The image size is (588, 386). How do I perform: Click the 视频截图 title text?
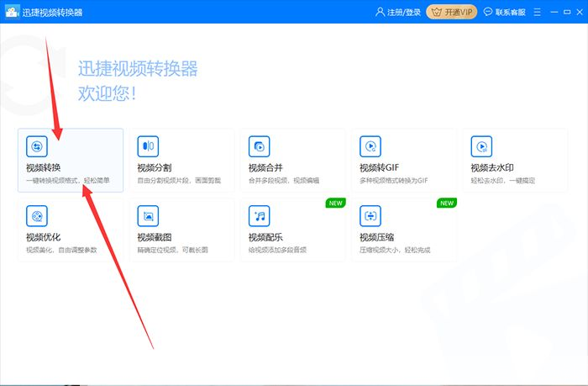point(155,237)
